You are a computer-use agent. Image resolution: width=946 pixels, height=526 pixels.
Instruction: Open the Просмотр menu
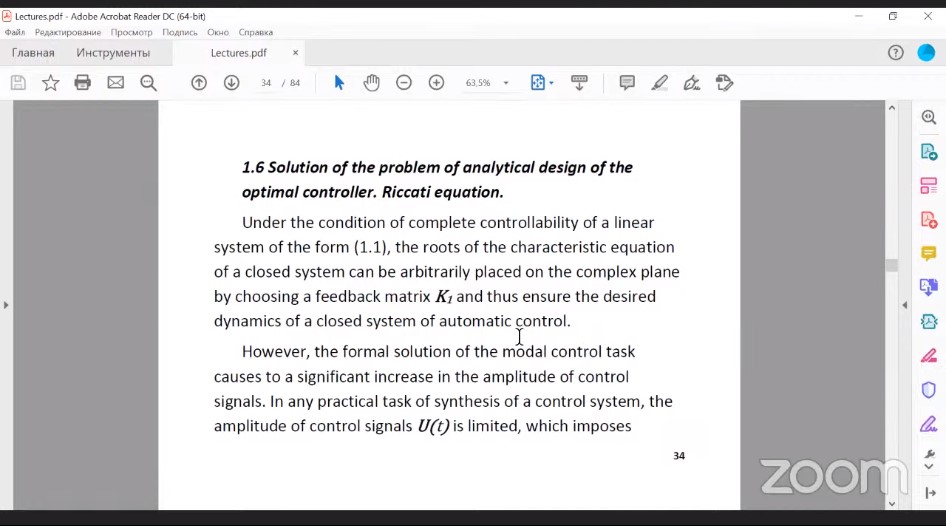point(132,33)
